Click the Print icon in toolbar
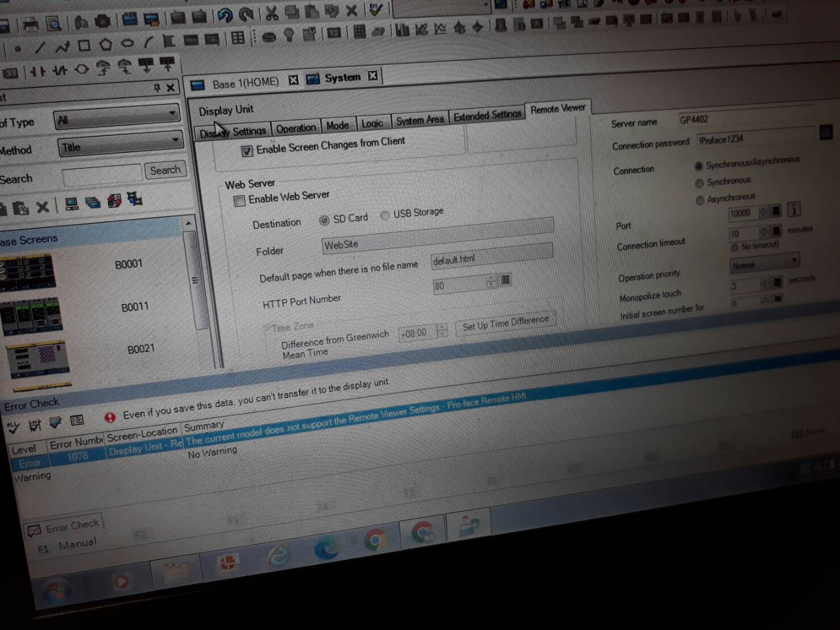 (x=31, y=24)
